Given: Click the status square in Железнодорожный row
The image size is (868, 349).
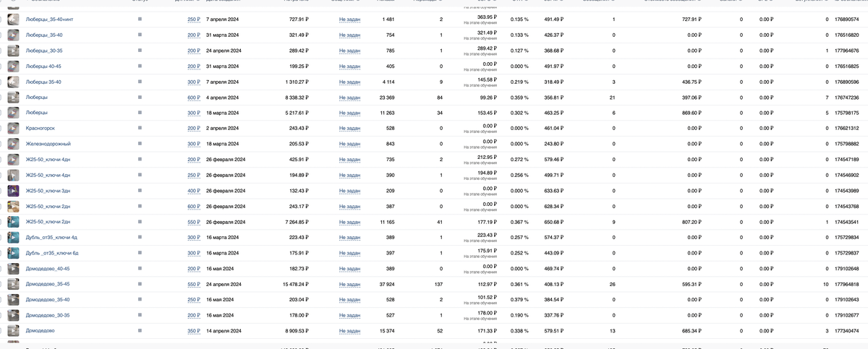Looking at the screenshot, I should (x=140, y=144).
